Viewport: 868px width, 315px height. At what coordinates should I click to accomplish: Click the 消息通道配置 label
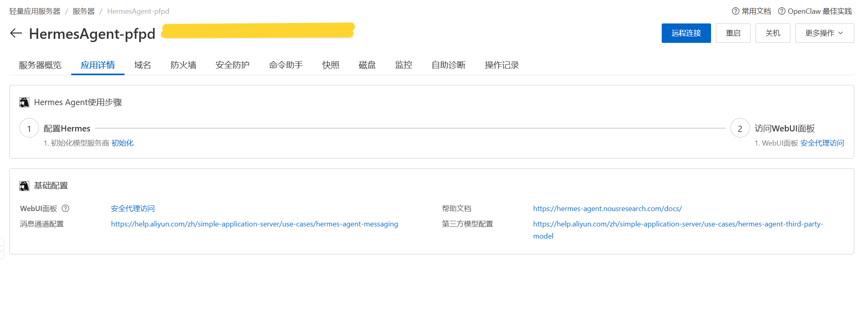click(42, 224)
